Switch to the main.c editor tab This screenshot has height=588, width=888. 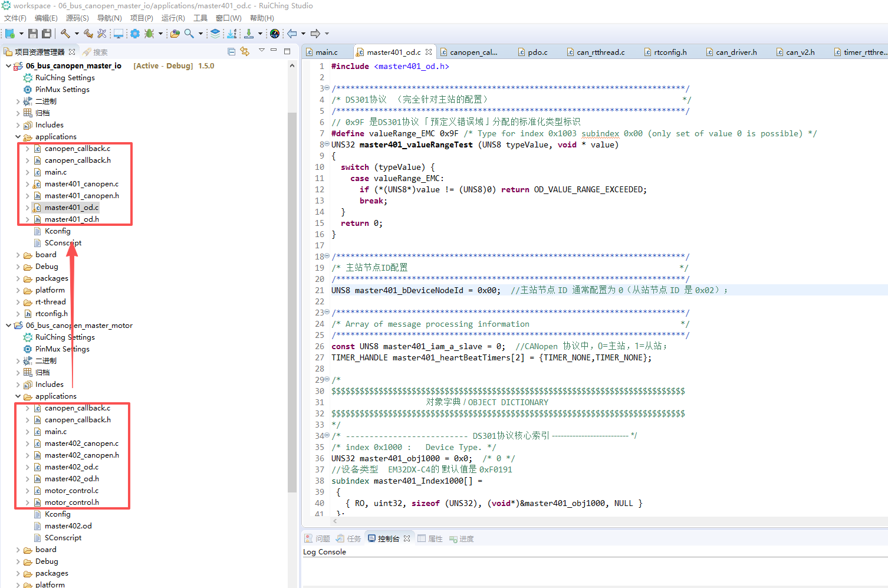[327, 52]
